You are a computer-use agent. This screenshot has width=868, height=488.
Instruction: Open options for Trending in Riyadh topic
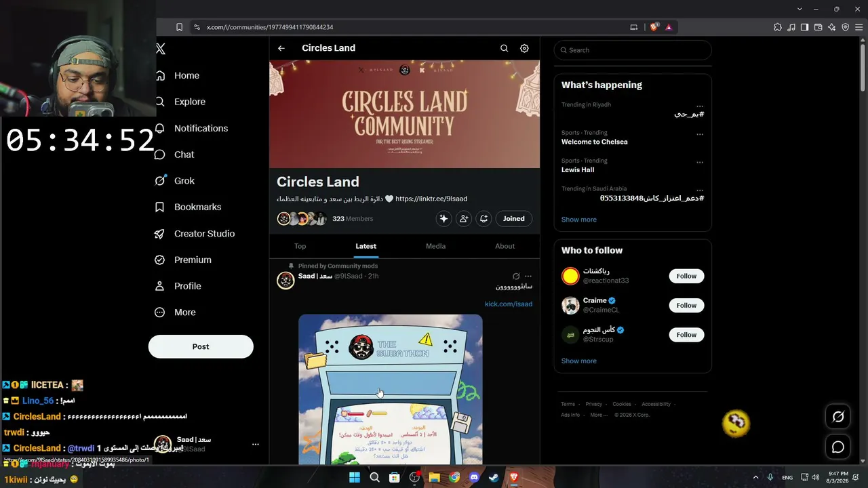pos(700,106)
